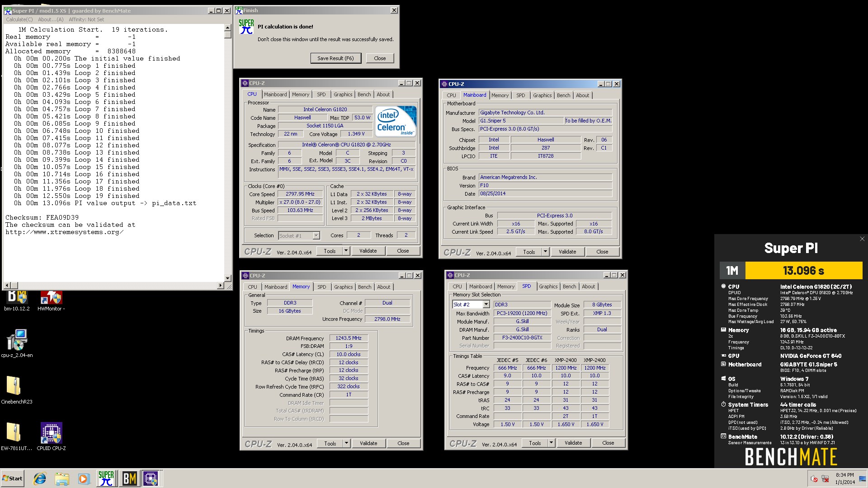Click the BenchMate Memory section icon
This screenshot has height=488, width=868.
point(723,330)
